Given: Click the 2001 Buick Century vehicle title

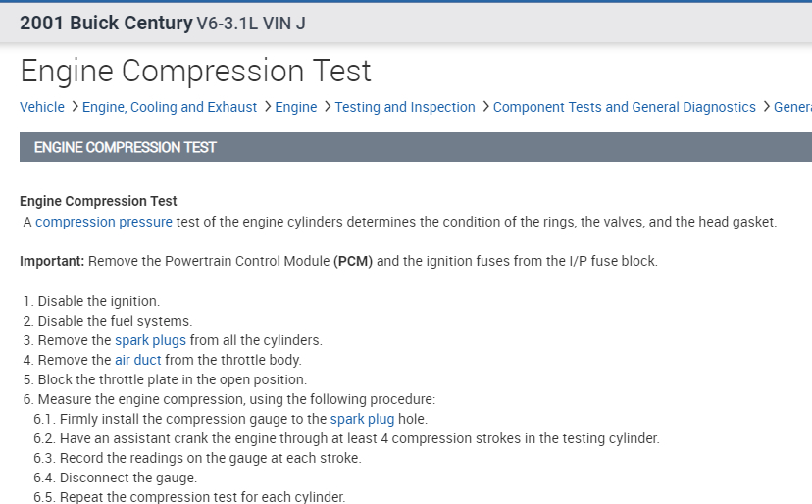Looking at the screenshot, I should [106, 23].
